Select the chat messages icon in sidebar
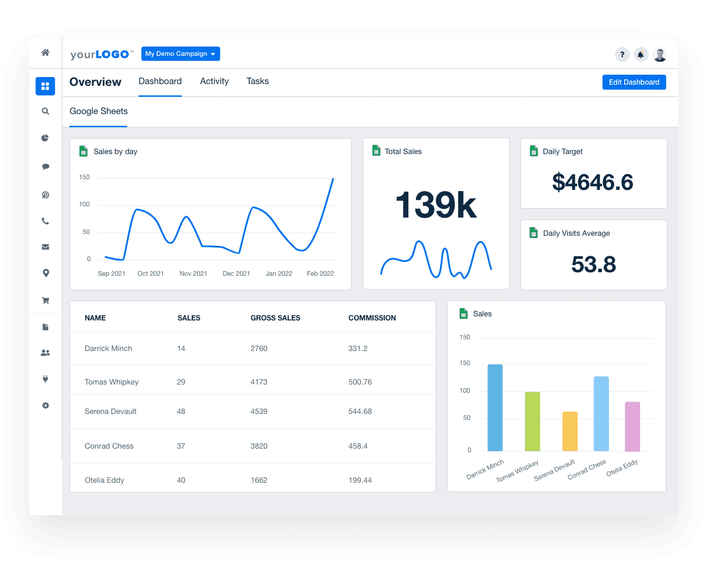 (x=45, y=166)
